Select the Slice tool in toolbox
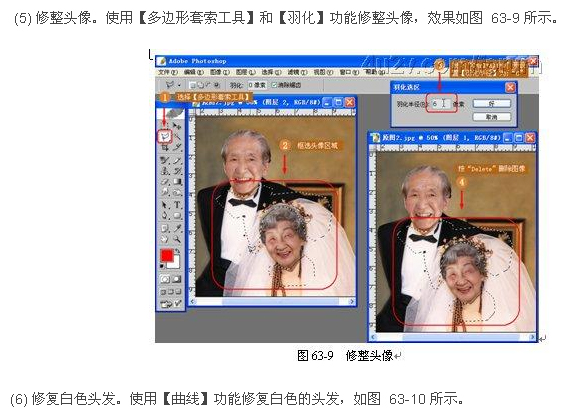Image resolution: width=568 pixels, height=420 pixels. (177, 147)
